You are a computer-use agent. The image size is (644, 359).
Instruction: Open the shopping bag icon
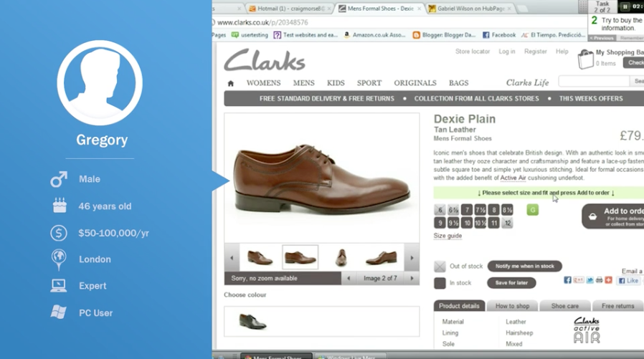tap(586, 59)
